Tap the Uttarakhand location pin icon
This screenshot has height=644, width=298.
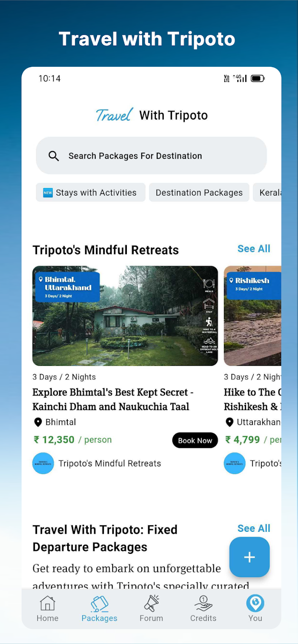pos(229,422)
